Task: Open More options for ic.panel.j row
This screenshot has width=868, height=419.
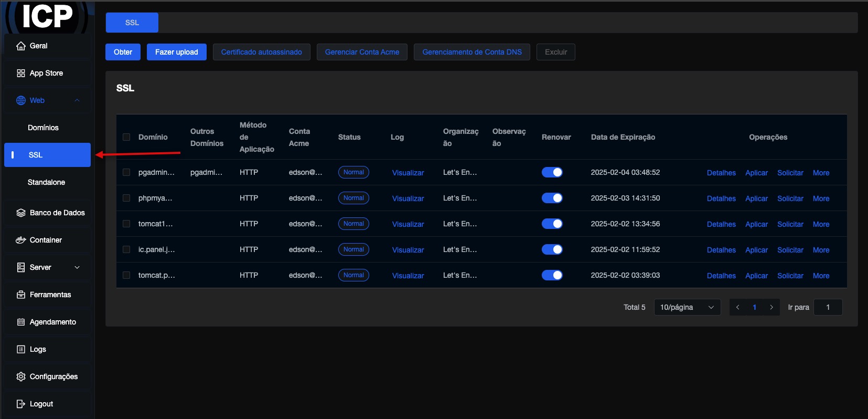Action: point(821,250)
